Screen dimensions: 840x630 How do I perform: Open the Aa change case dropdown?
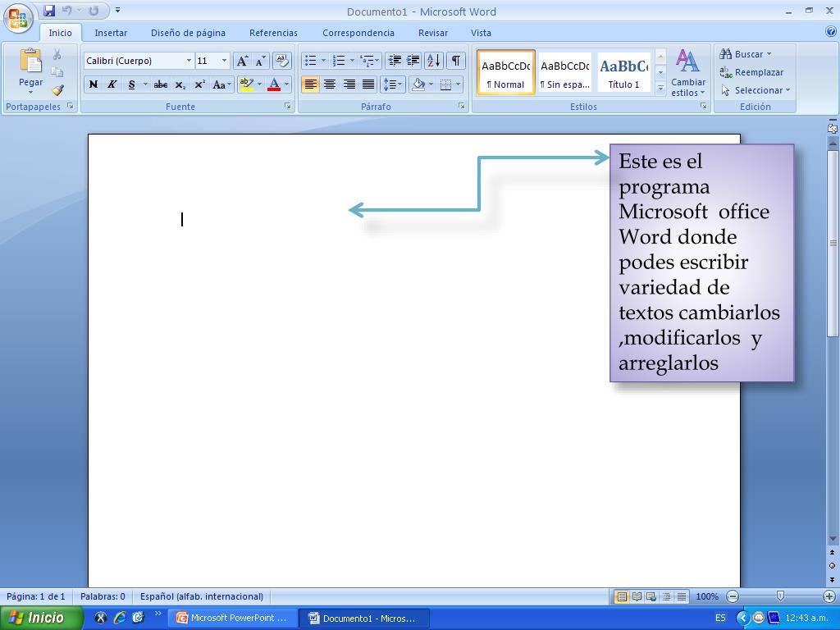(x=221, y=84)
